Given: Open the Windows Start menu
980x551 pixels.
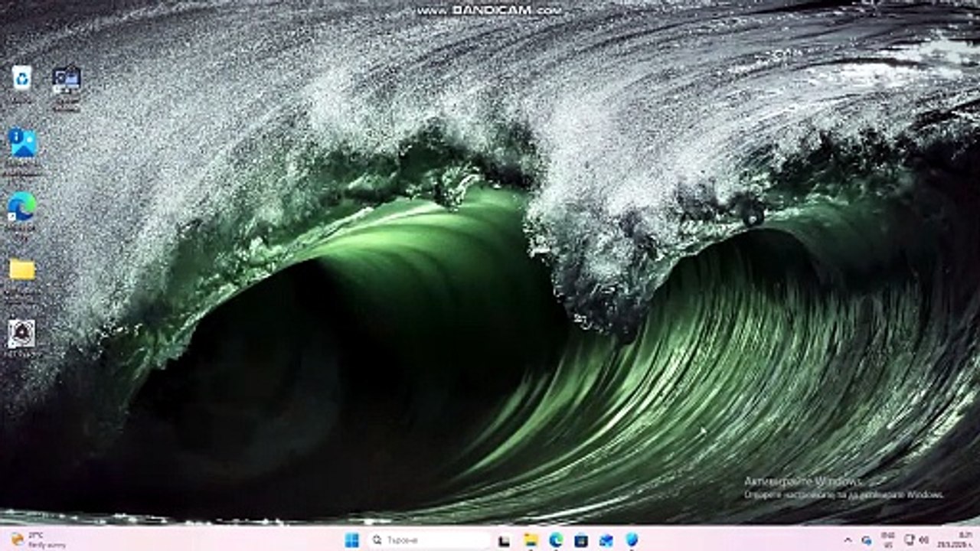Looking at the screenshot, I should (352, 540).
